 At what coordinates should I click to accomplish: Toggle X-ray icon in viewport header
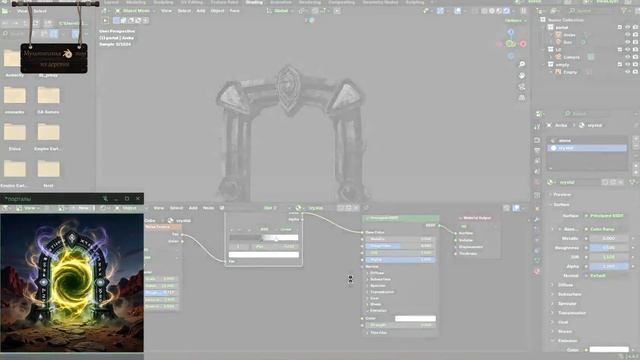click(x=474, y=11)
